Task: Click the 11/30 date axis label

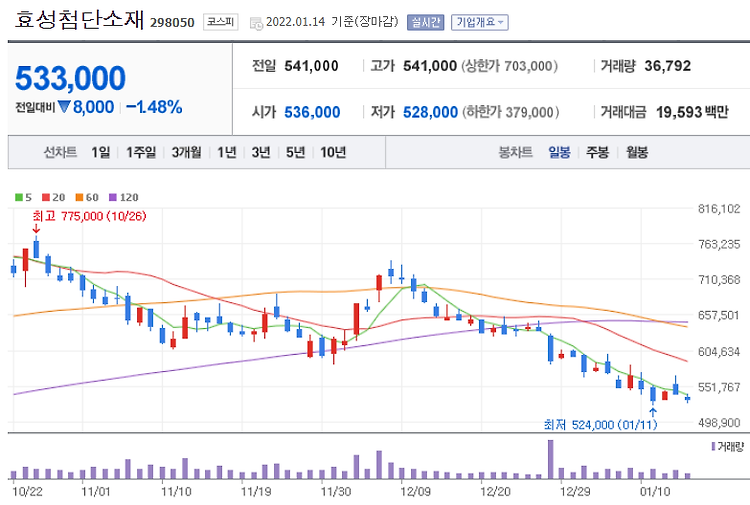Action: pos(335,491)
